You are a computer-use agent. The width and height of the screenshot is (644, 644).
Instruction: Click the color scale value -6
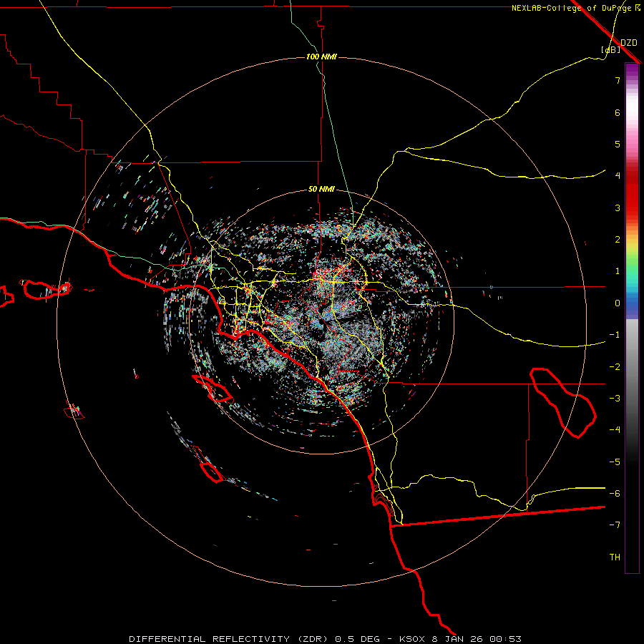pyautogui.click(x=615, y=494)
